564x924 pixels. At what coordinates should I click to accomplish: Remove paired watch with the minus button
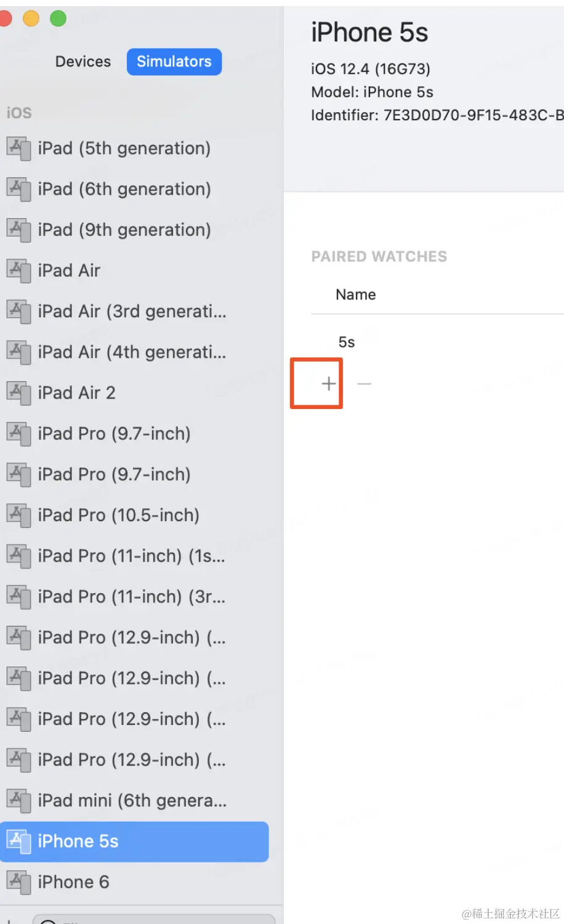[365, 384]
